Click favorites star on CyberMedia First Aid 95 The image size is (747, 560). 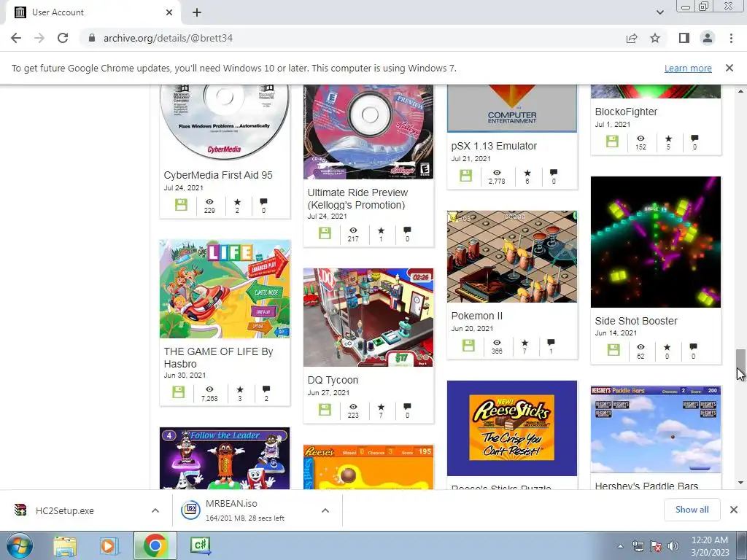coord(237,202)
